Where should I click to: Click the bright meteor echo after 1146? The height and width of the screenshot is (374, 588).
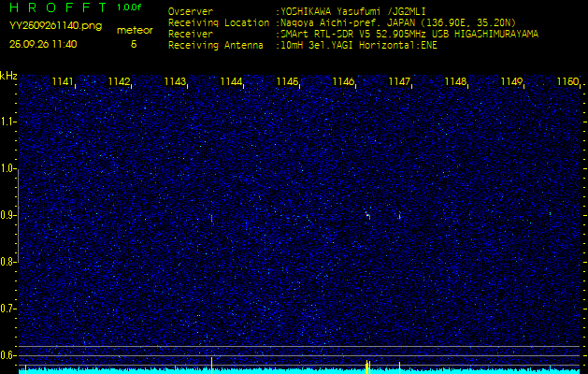tap(366, 215)
